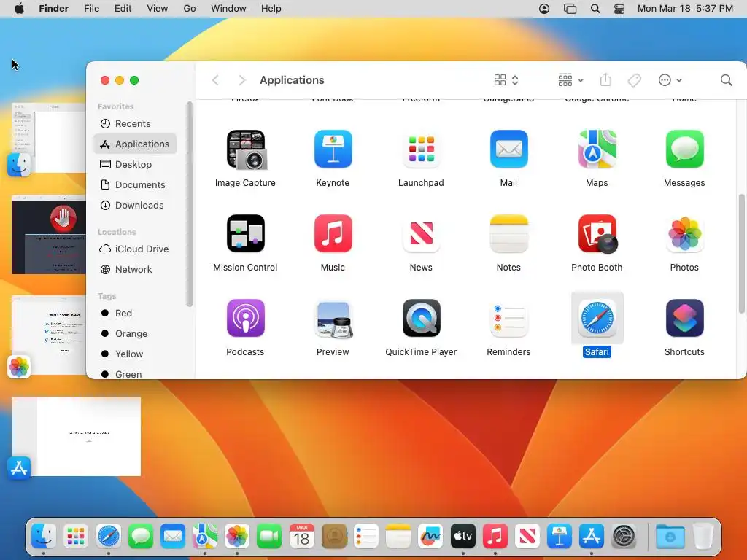This screenshot has height=560, width=747.
Task: Select the Maps app in Applications
Action: (597, 149)
